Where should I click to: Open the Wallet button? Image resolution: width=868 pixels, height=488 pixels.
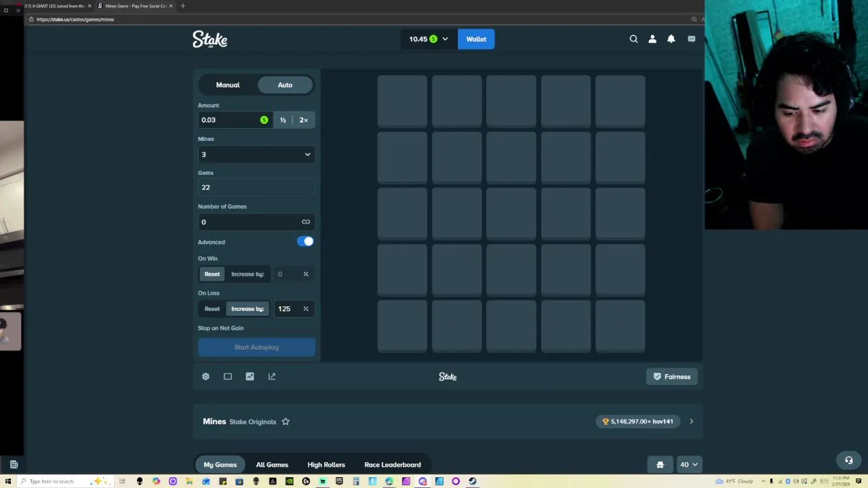(x=476, y=39)
